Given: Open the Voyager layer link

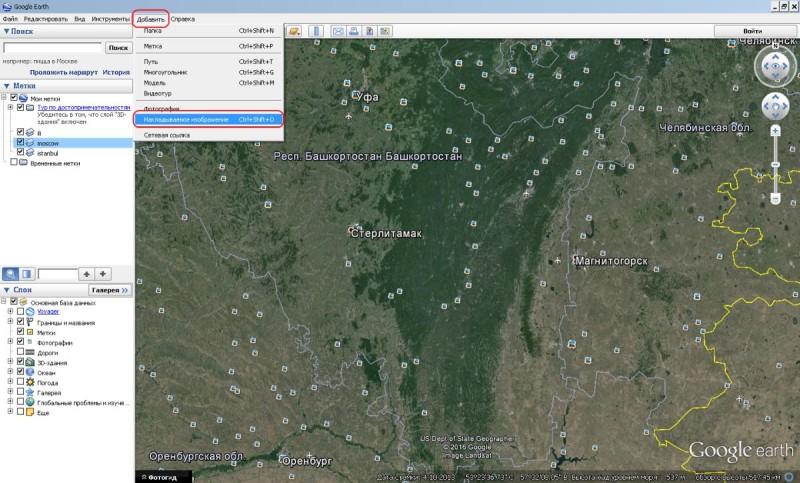Looking at the screenshot, I should 48,311.
